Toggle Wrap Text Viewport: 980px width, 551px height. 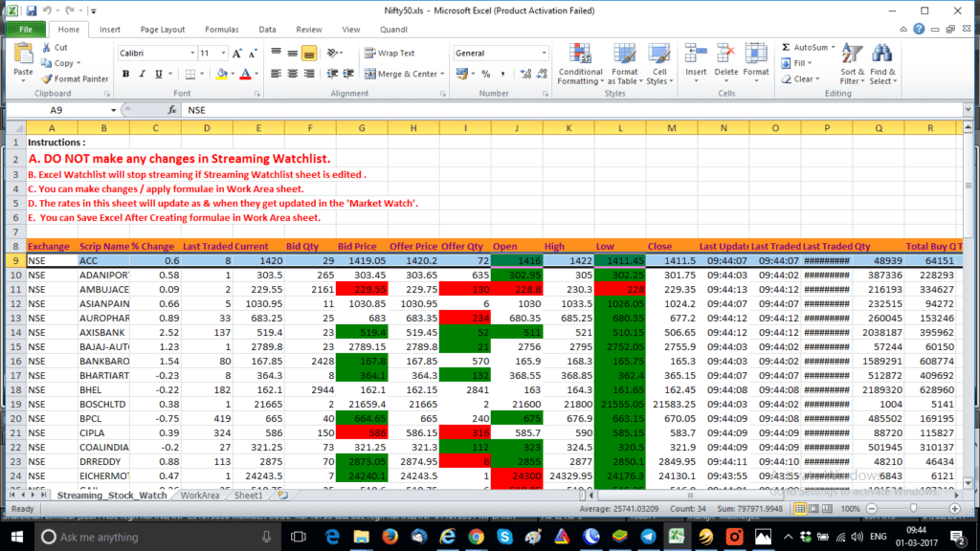point(390,54)
